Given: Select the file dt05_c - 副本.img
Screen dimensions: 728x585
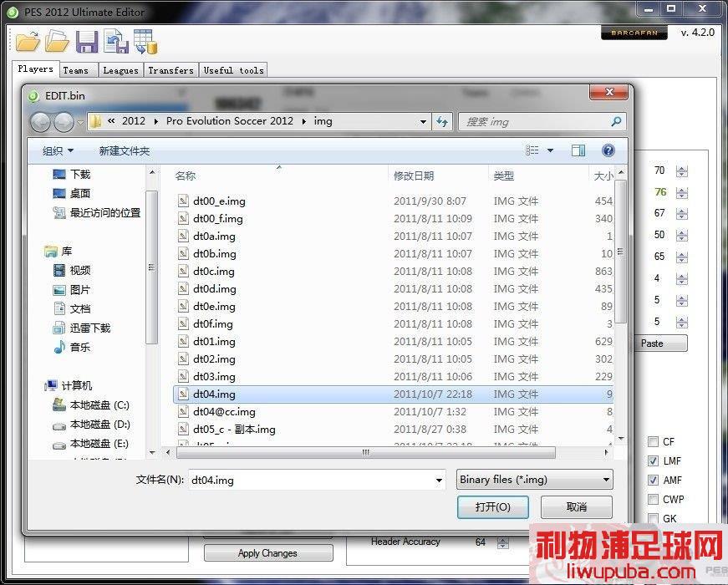Looking at the screenshot, I should tap(395, 430).
